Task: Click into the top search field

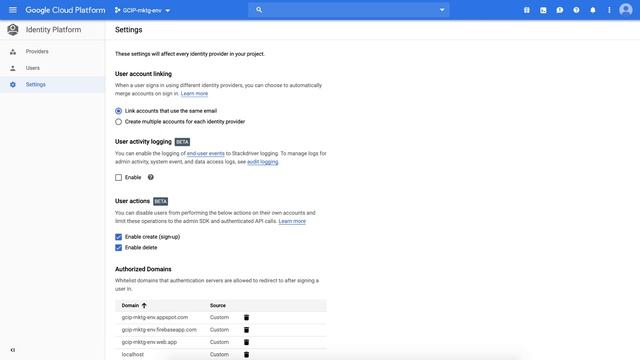Action: tap(349, 10)
